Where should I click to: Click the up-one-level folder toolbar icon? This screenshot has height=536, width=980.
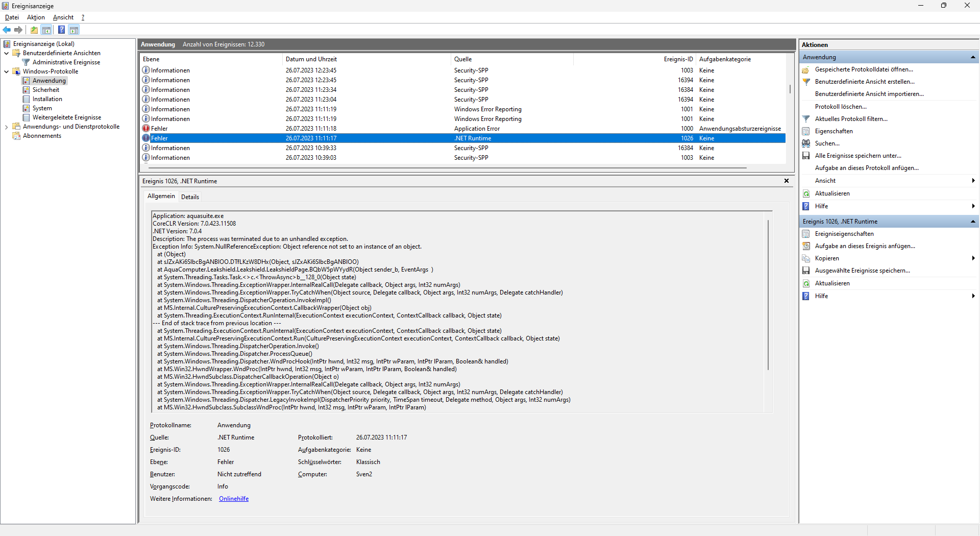tap(34, 30)
